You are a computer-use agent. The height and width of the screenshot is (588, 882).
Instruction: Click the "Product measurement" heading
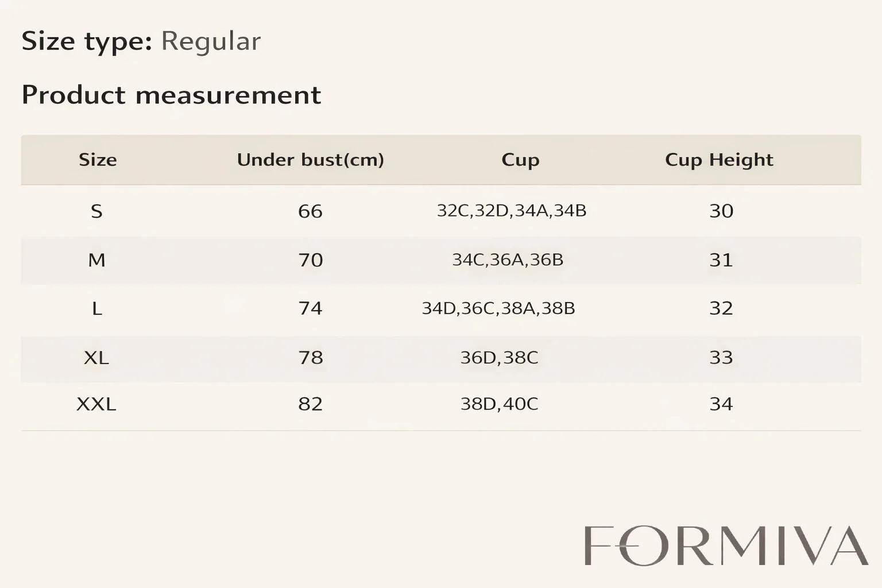coord(171,95)
